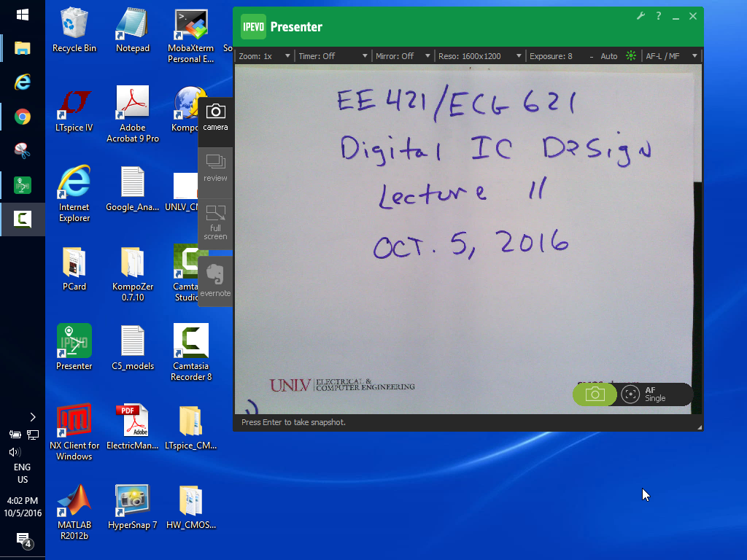This screenshot has height=560, width=747.
Task: Click the Auto exposure label
Action: [609, 56]
